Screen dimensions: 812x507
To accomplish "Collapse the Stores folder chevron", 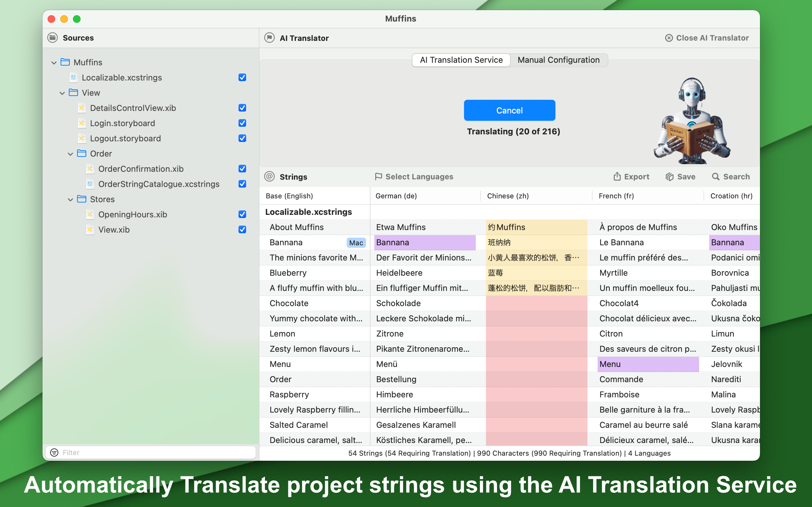I will coord(70,200).
